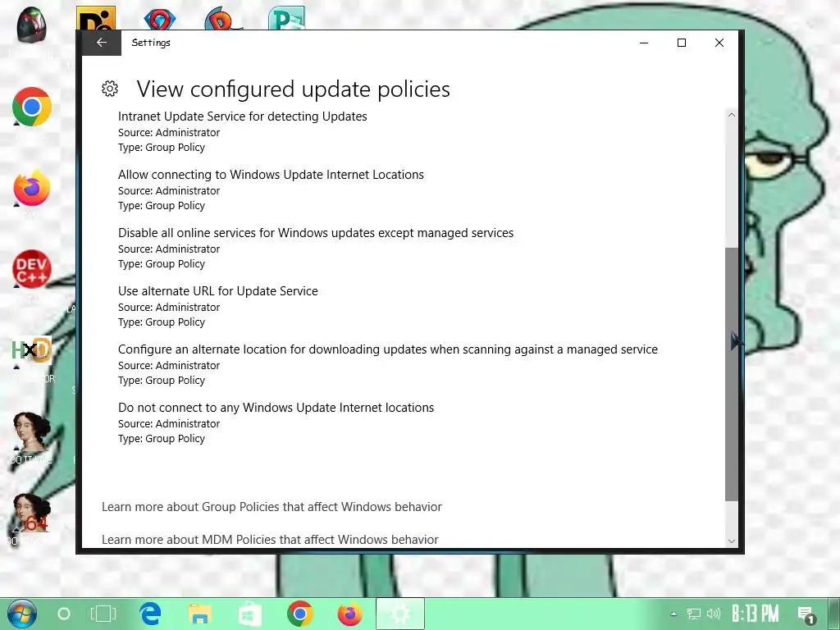
Task: Open the Start menu orb
Action: (x=21, y=614)
